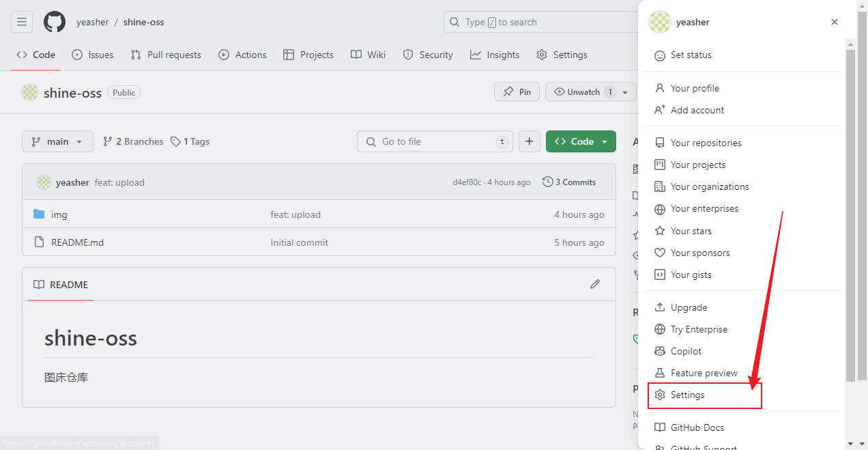The height and width of the screenshot is (450, 868).
Task: Select the README tab in the file viewer
Action: coord(61,284)
